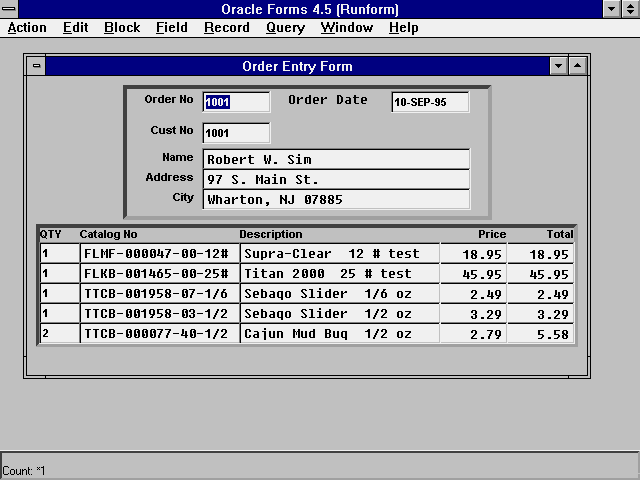
Task: Open the Query menu
Action: [x=285, y=28]
